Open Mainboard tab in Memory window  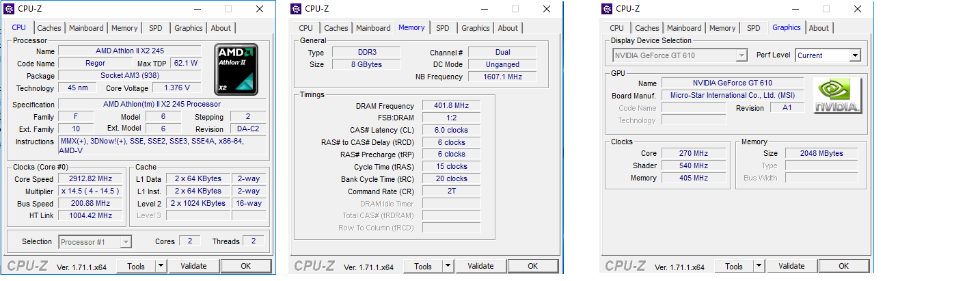[x=374, y=28]
